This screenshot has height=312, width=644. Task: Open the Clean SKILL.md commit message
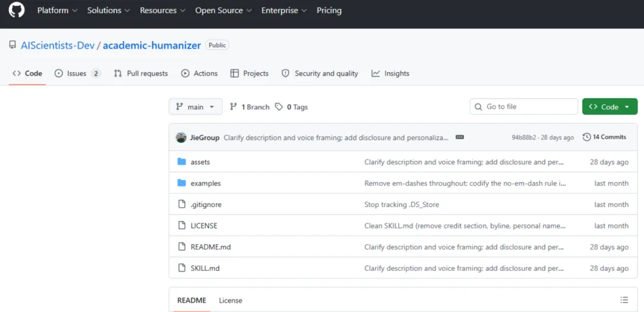click(x=465, y=226)
